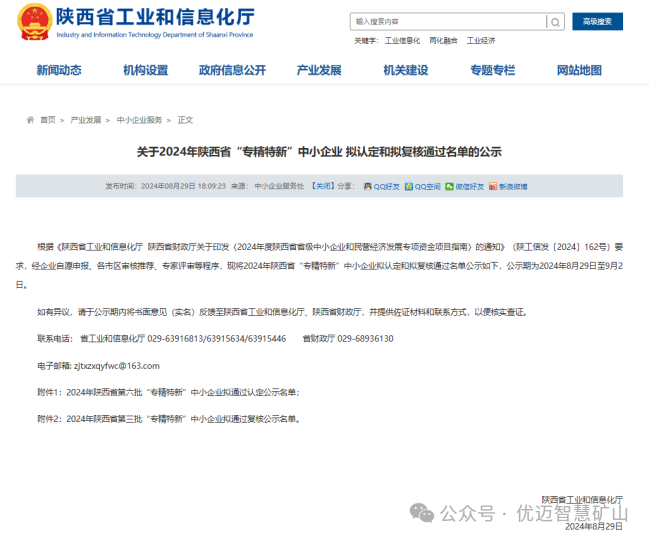Click the 工业经济 keyword link
The width and height of the screenshot is (650, 540).
tap(481, 41)
